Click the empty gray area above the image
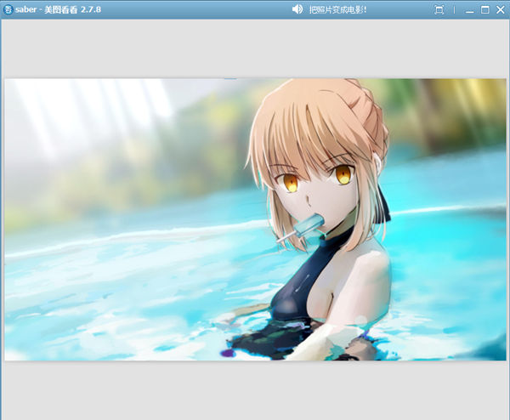Image resolution: width=510 pixels, height=420 pixels. click(x=255, y=51)
